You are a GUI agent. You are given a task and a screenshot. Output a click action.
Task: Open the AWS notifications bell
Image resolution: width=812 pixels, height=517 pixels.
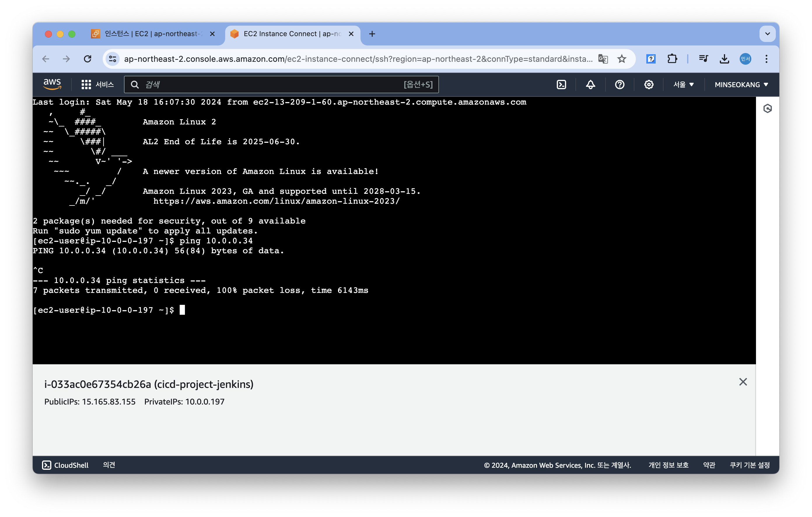(590, 85)
